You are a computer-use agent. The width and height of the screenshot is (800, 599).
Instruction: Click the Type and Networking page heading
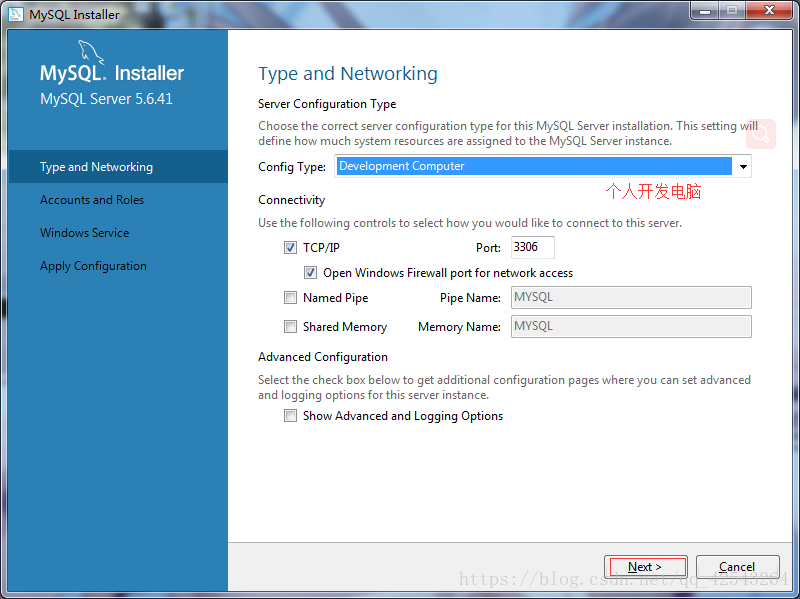[348, 74]
